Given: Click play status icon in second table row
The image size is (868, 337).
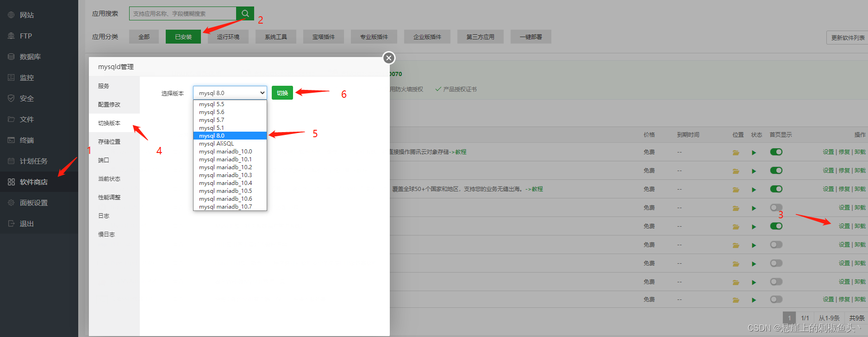Looking at the screenshot, I should click(754, 171).
